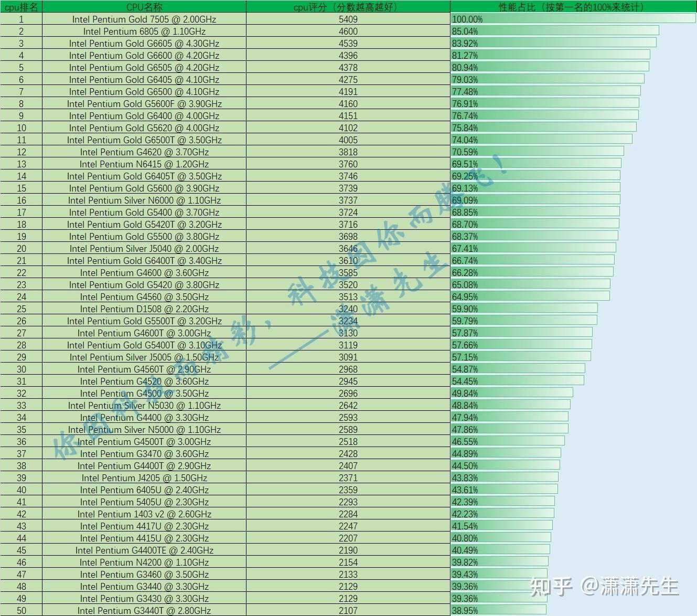Select "Intel Pentium G4620 @ 3.70GHz"
Viewport: 697px width, 616px height.
click(144, 152)
